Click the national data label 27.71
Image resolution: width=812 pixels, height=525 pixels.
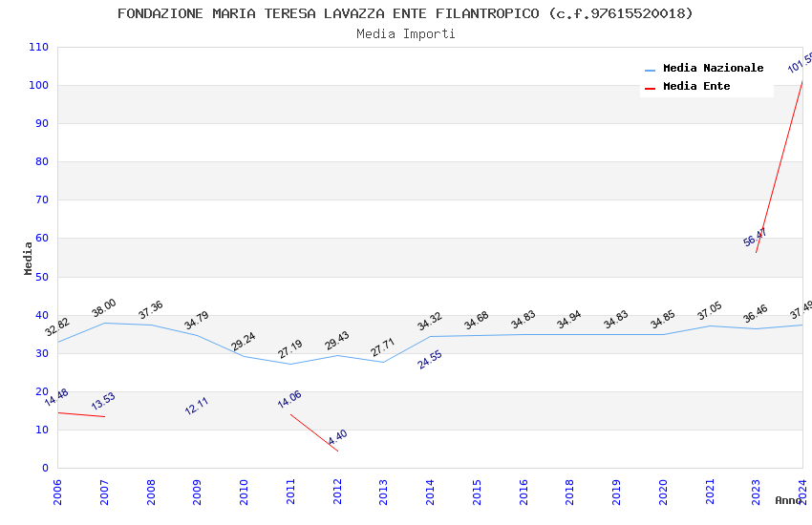383,347
